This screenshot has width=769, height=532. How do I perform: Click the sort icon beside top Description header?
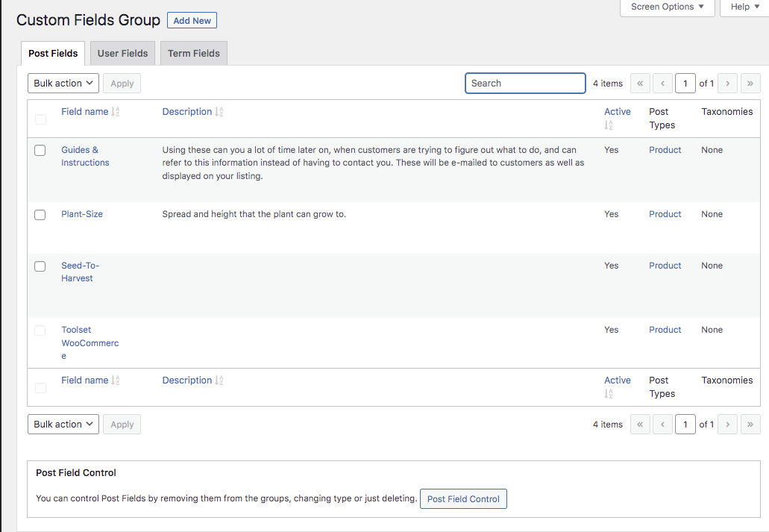[x=219, y=112]
